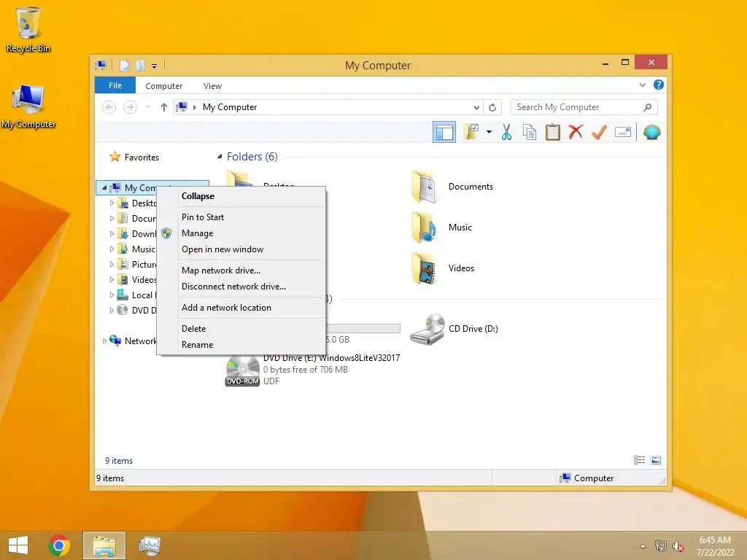Expand the ribbon with the chevron
The width and height of the screenshot is (747, 560).
click(642, 85)
